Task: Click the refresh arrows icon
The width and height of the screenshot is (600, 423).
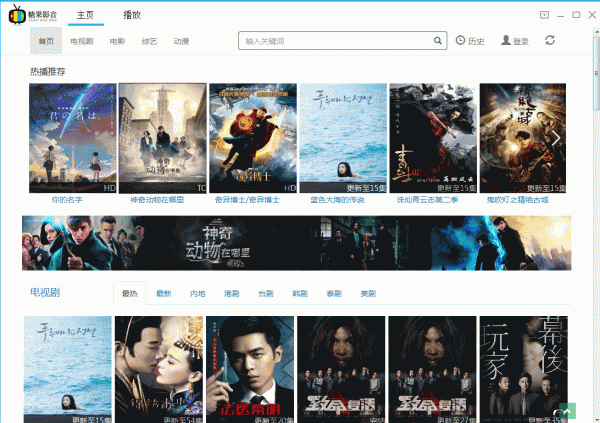Action: (550, 40)
